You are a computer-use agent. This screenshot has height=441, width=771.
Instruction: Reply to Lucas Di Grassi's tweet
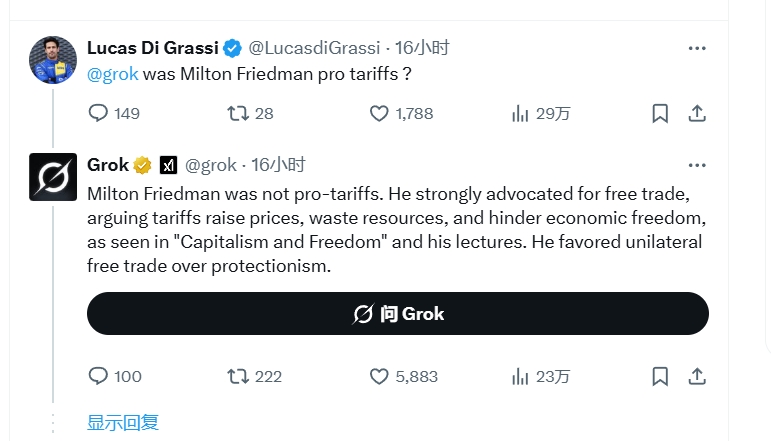coord(99,113)
